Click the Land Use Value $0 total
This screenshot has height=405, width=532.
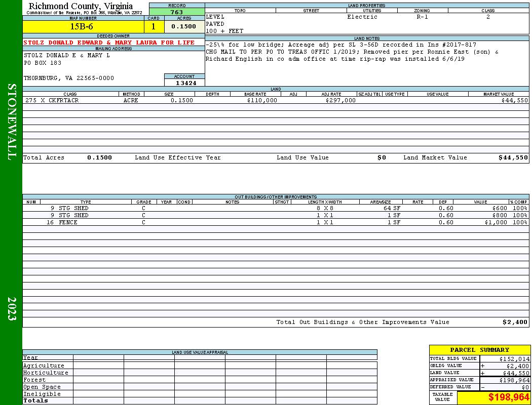[x=382, y=157]
